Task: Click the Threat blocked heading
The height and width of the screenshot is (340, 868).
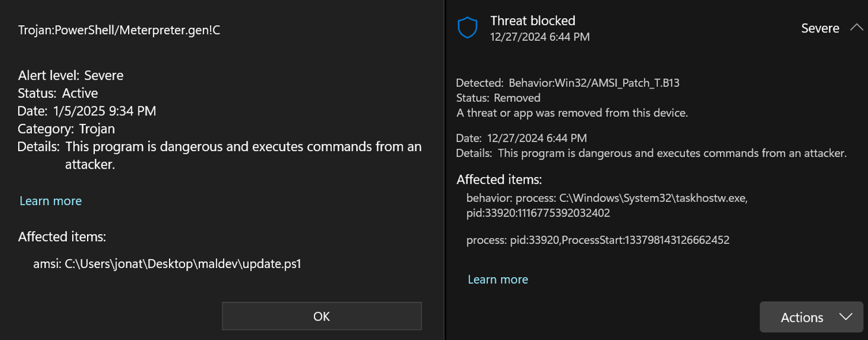Action: (532, 21)
